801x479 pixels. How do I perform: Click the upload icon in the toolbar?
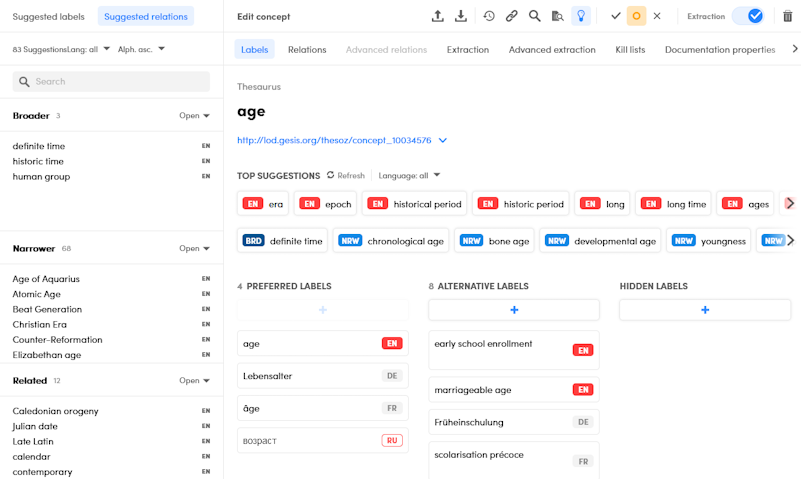437,16
